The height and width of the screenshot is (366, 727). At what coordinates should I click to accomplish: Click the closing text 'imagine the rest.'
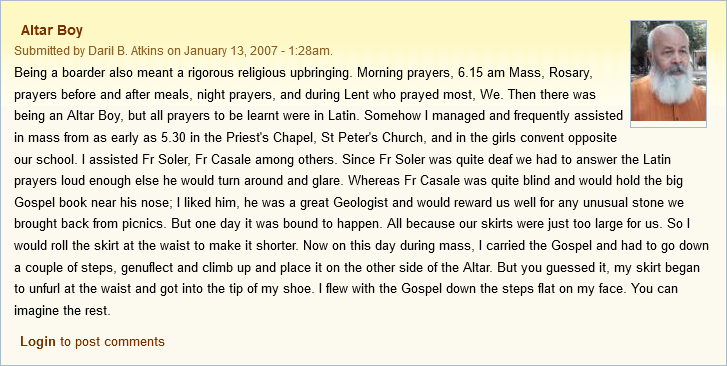click(x=62, y=310)
